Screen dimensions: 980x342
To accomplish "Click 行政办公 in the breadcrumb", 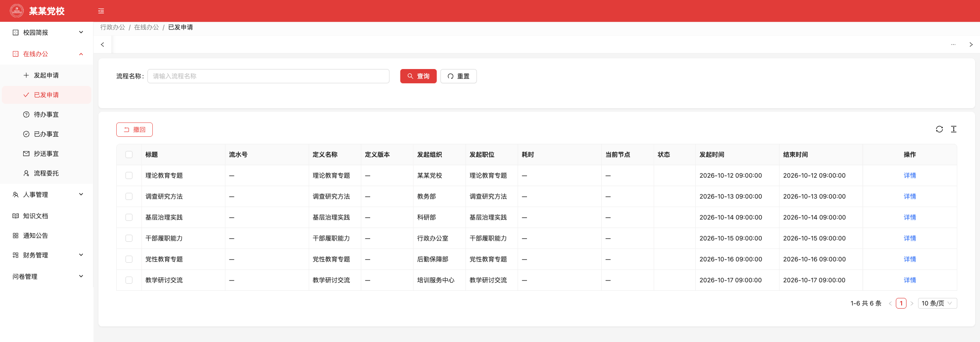I will coord(113,27).
